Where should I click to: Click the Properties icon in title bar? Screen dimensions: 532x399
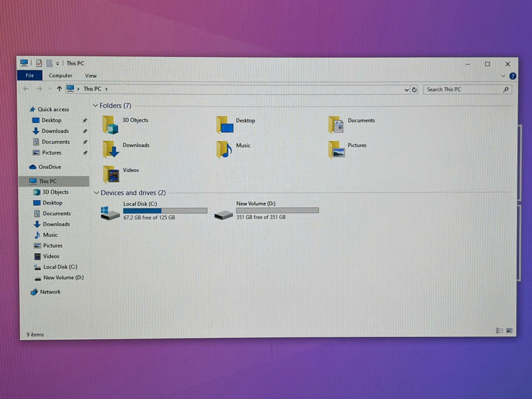39,63
